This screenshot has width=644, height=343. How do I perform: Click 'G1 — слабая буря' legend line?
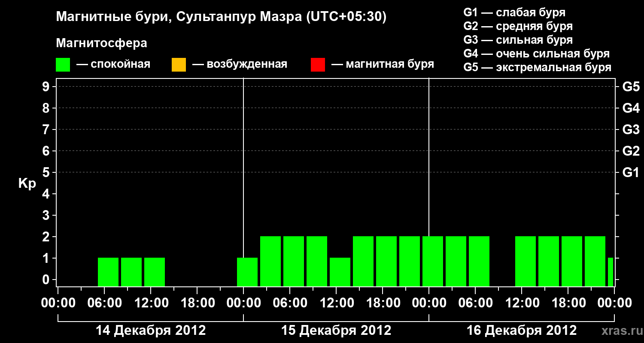coord(514,12)
